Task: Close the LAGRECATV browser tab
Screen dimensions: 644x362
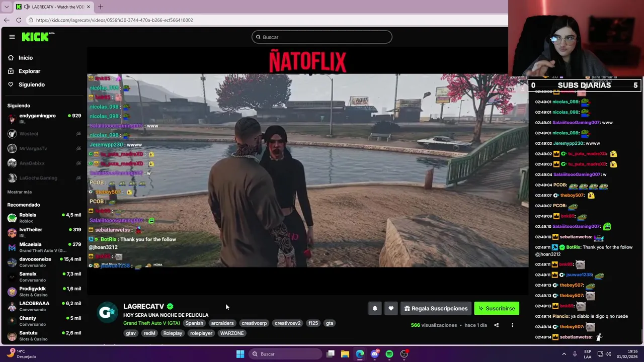Action: tap(89, 7)
